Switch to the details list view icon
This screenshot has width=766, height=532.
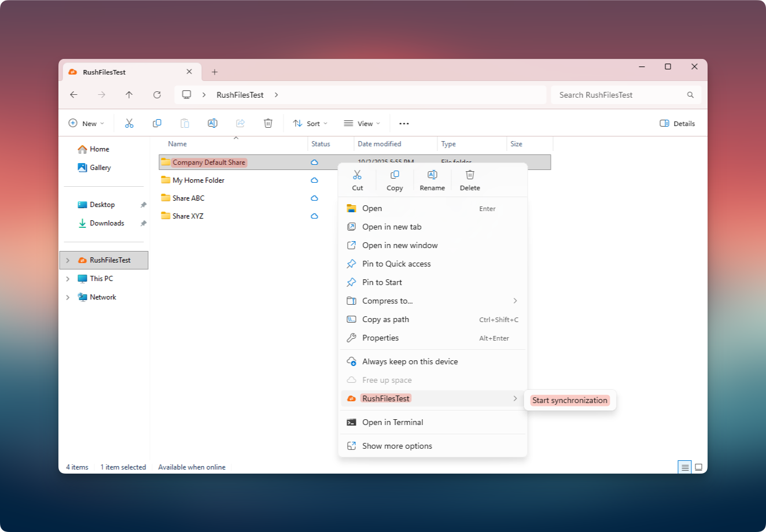tap(685, 467)
